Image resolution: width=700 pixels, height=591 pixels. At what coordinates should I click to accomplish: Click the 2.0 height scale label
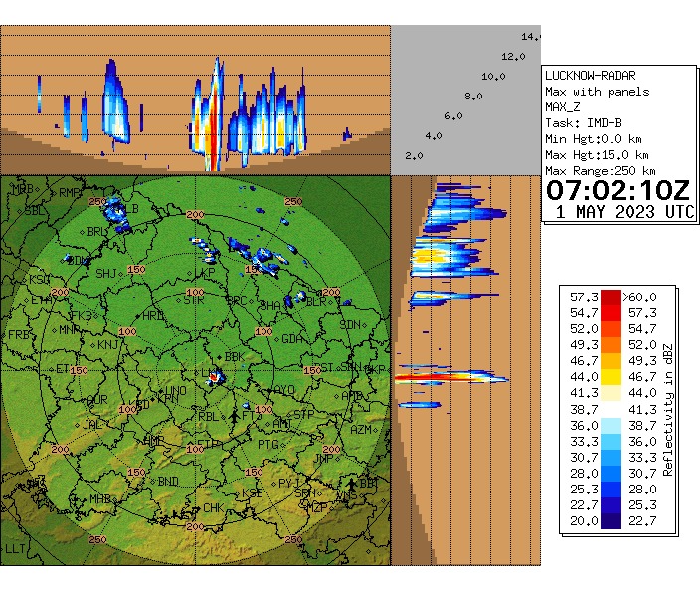click(x=414, y=156)
